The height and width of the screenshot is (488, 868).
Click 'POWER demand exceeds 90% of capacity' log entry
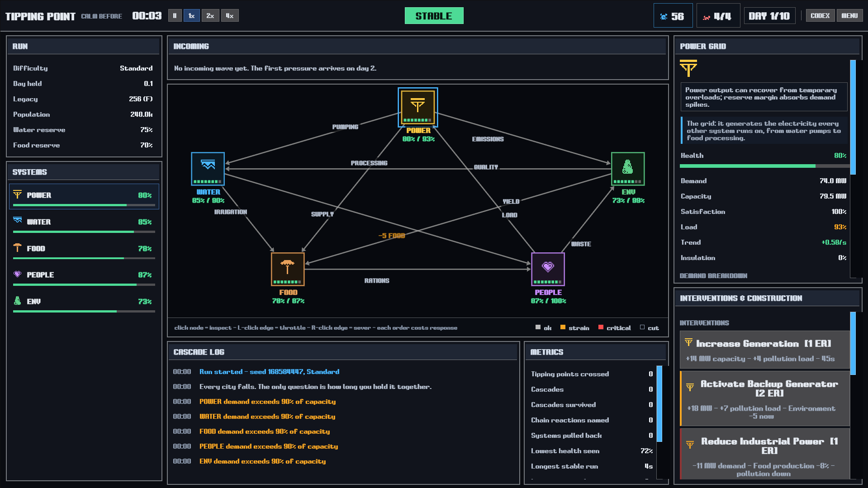[268, 402]
